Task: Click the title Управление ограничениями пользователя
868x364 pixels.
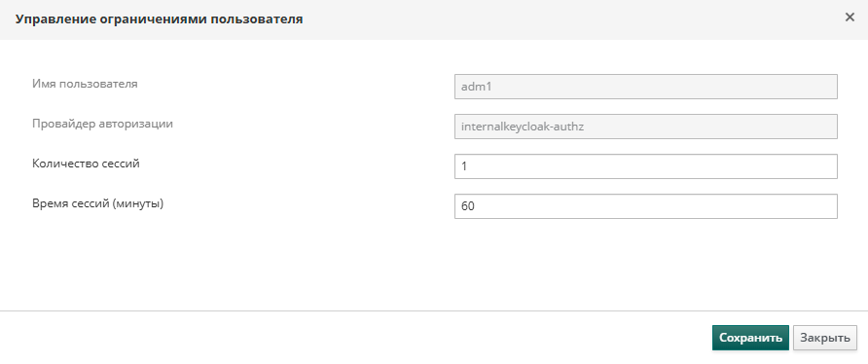Action: 159,19
